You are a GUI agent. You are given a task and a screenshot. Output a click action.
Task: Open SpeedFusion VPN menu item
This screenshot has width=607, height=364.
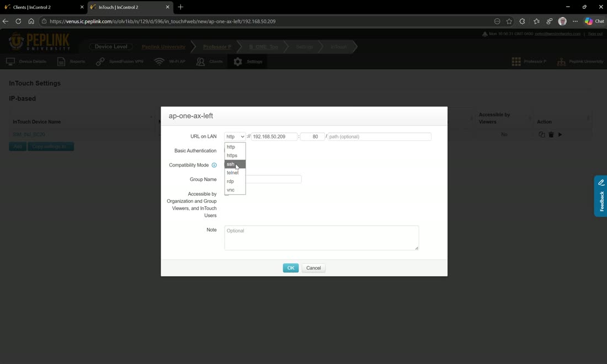[120, 62]
